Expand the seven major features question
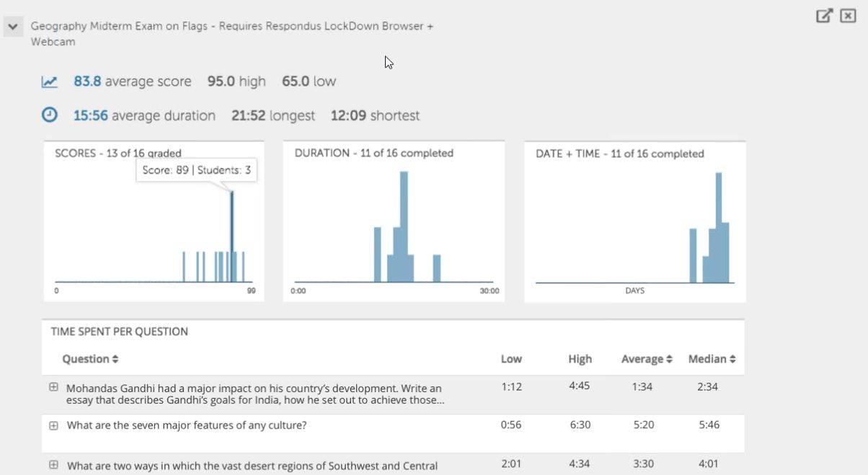The image size is (868, 475). click(x=53, y=425)
